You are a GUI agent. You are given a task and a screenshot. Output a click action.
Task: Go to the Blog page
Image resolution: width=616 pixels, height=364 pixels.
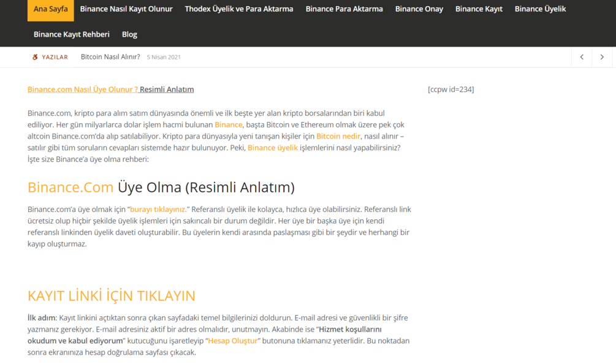pos(129,34)
